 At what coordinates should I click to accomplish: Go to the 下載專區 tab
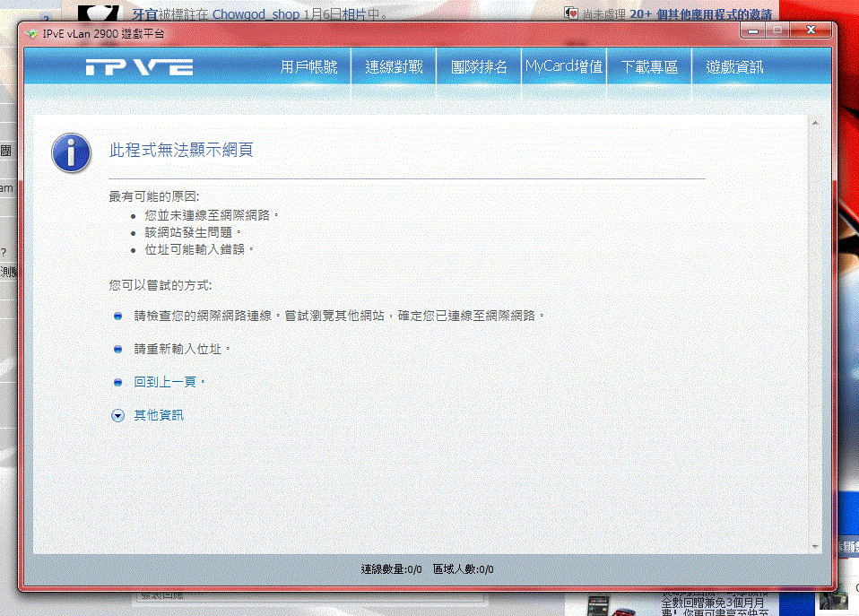pyautogui.click(x=649, y=67)
